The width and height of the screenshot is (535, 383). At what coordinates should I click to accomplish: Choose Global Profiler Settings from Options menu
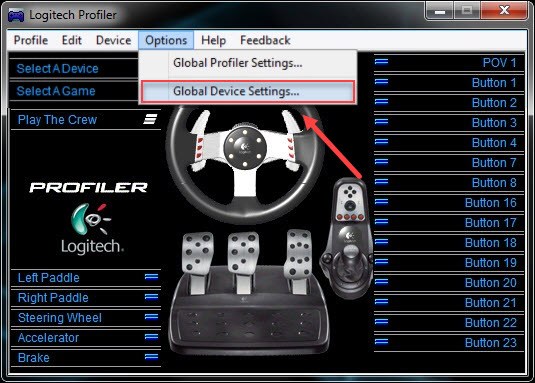click(x=237, y=63)
